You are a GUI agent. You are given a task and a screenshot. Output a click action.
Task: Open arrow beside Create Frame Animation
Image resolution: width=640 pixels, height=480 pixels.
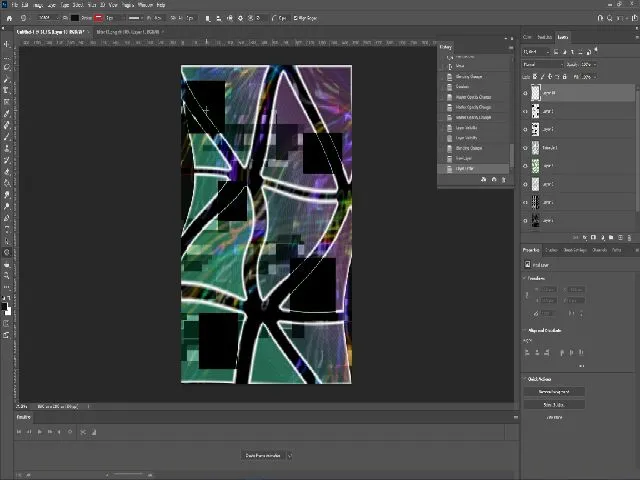(290, 456)
